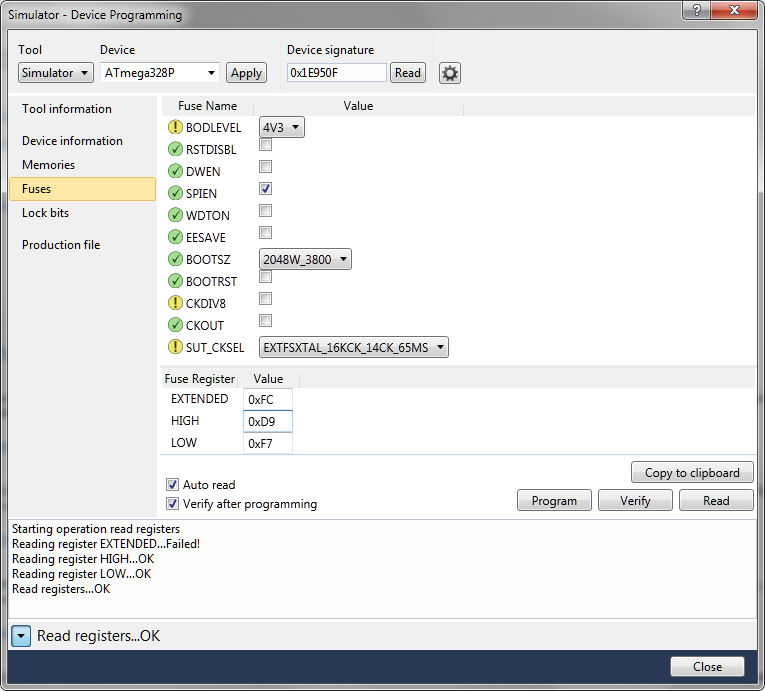Screen dimensions: 765x691
Task: Toggle the RSTDISBL fuse checkbox
Action: [265, 144]
